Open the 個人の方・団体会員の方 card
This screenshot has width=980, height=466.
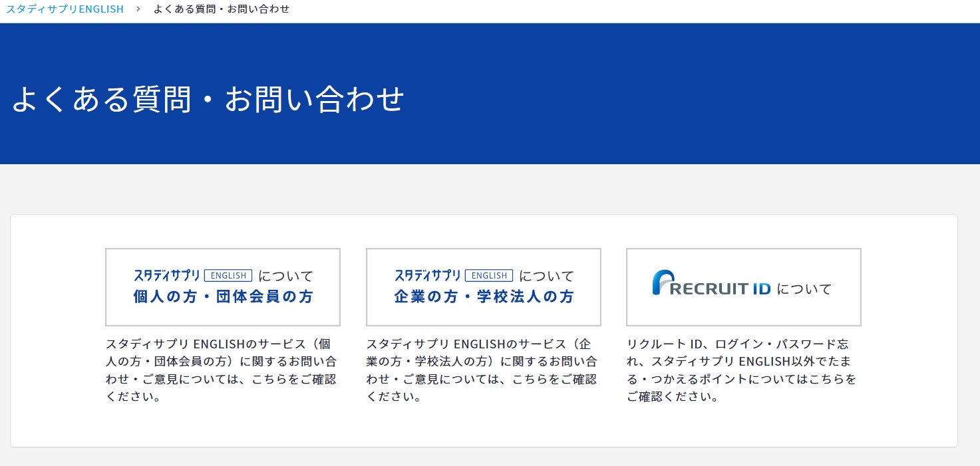(223, 287)
